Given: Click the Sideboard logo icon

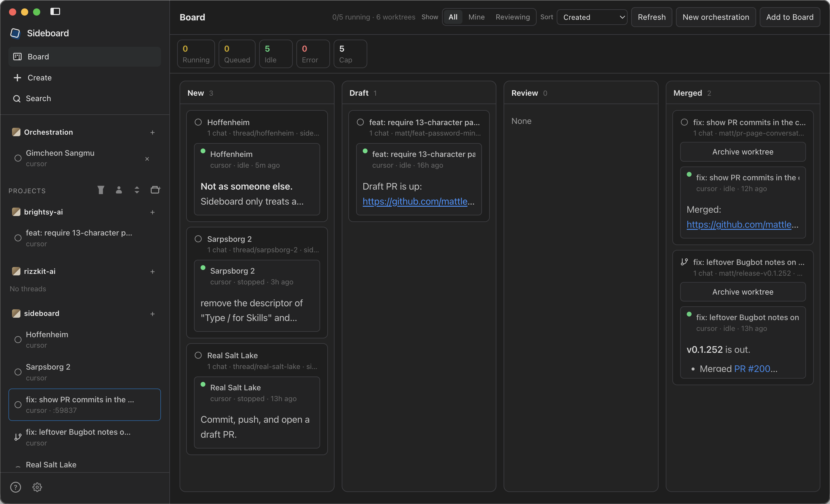Looking at the screenshot, I should click(15, 33).
